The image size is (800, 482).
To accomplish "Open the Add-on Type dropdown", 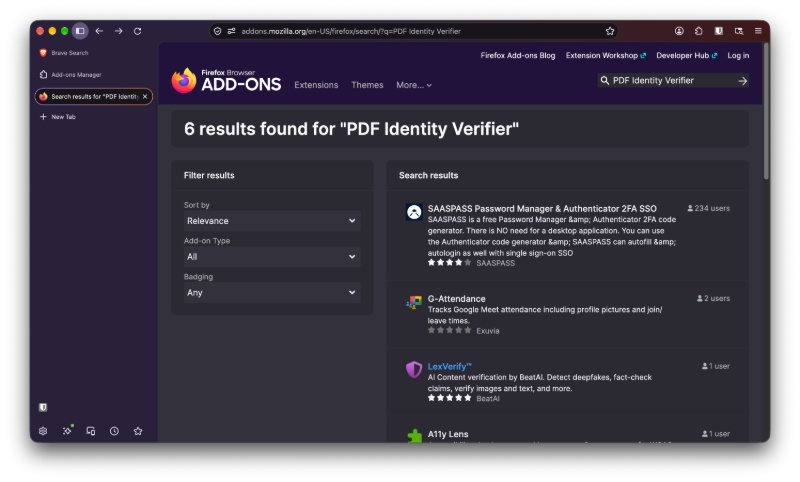I will [272, 257].
